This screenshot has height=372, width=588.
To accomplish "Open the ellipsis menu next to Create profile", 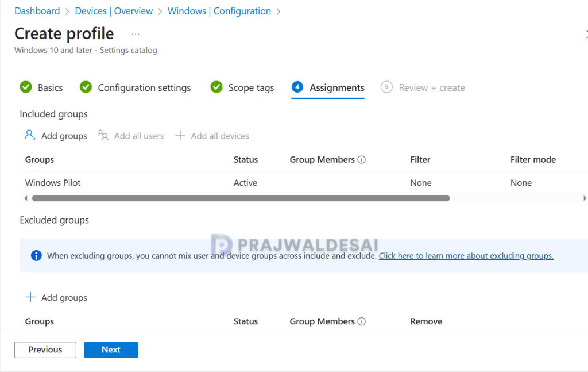I will tap(136, 34).
